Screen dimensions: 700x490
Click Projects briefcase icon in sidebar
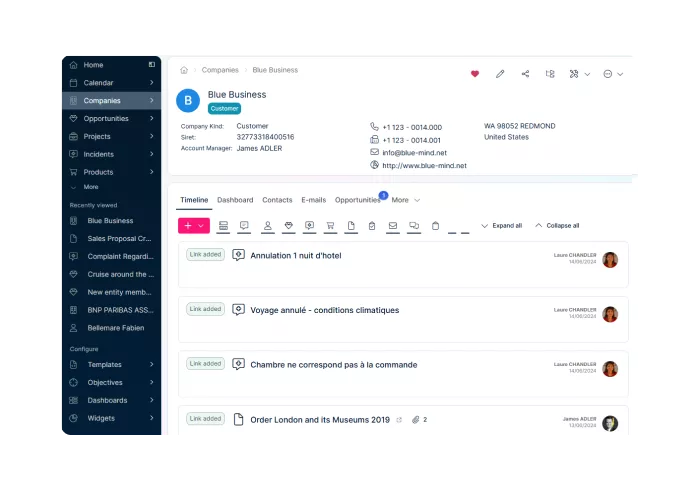(x=74, y=137)
